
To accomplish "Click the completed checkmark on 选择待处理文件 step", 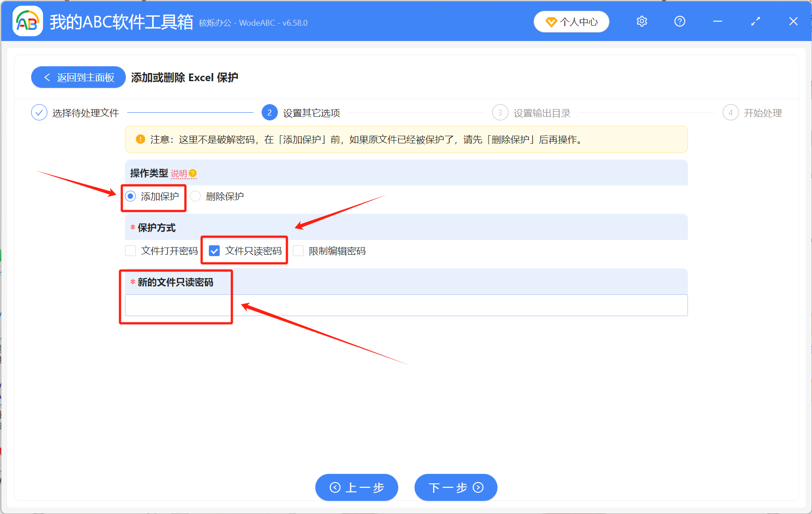I will (x=39, y=113).
